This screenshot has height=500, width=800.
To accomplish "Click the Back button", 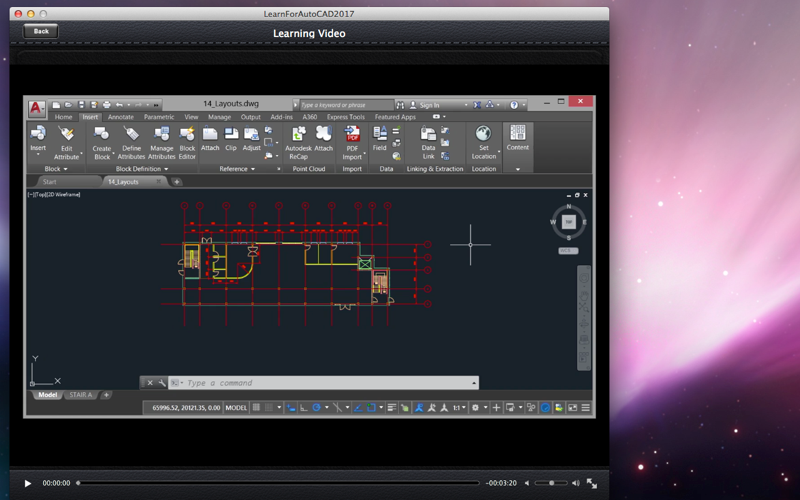I will coord(41,31).
